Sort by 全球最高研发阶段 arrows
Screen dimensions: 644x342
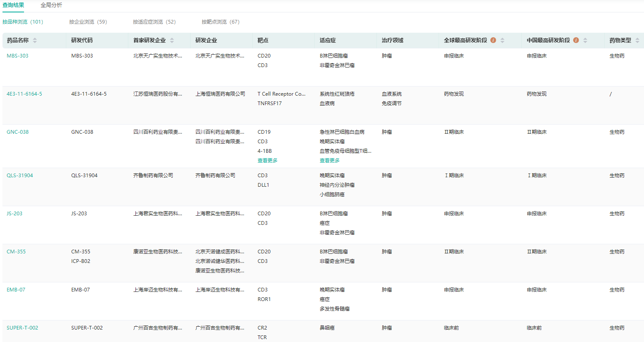[x=502, y=40]
